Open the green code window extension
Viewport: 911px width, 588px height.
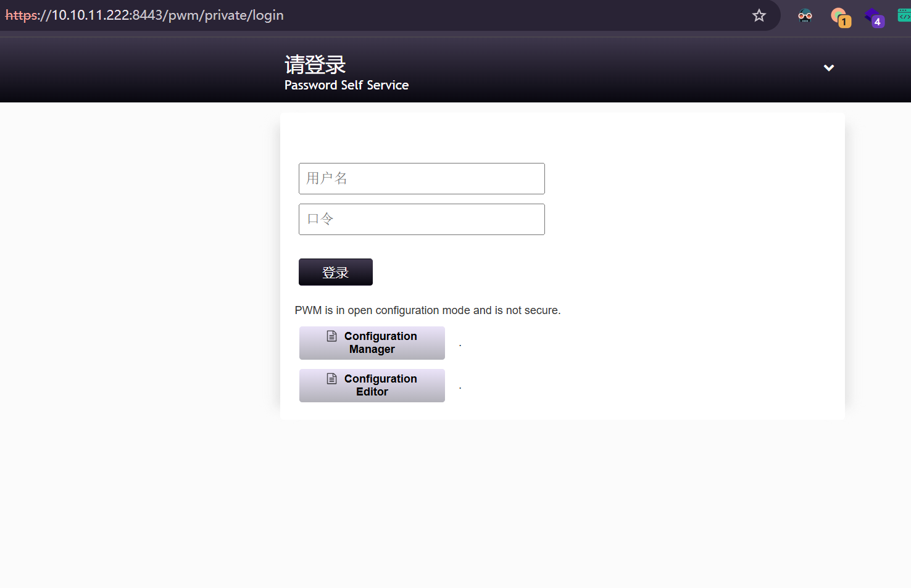coord(904,15)
